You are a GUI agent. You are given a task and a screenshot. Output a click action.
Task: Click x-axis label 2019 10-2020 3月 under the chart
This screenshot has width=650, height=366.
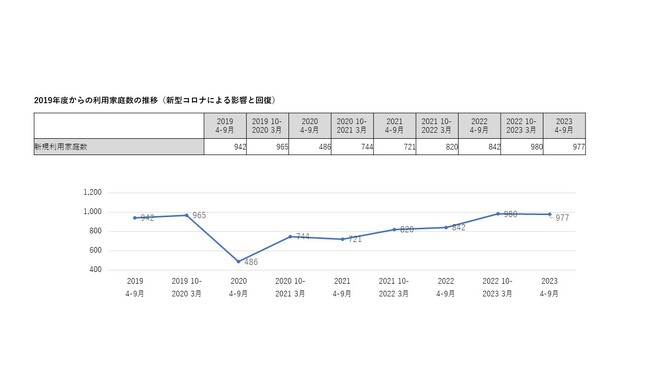point(187,287)
